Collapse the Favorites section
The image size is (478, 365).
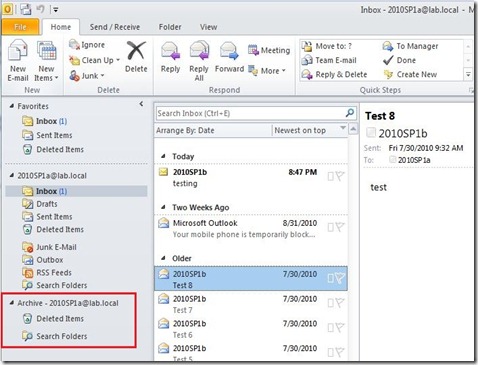point(12,106)
